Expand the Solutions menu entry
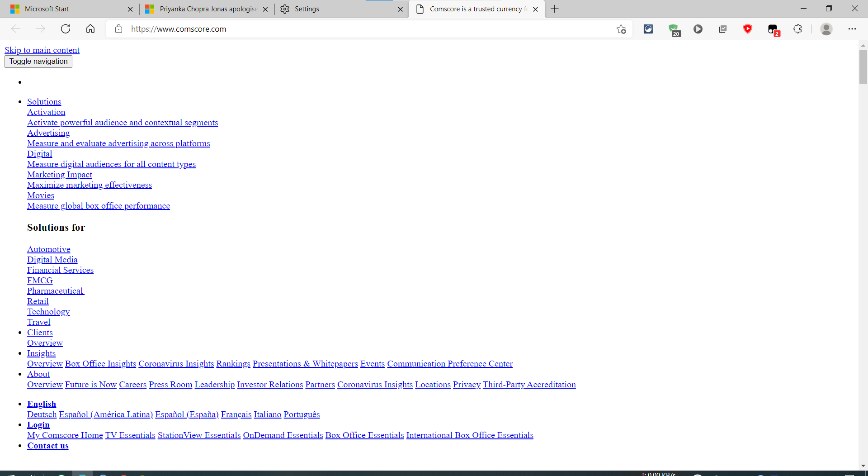868x476 pixels. 44,101
